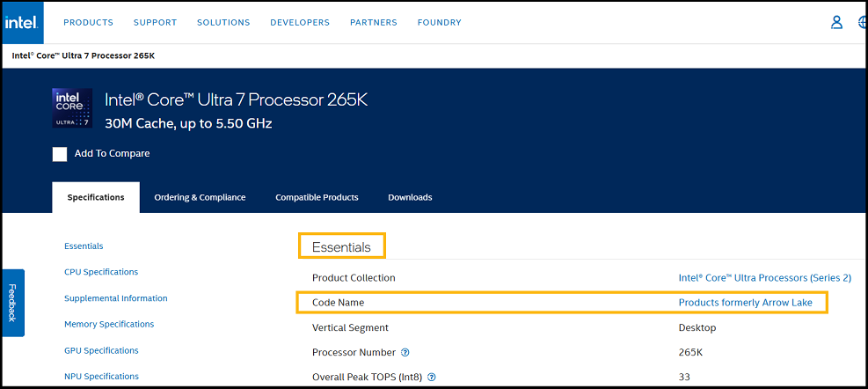Expand the Developers menu

pos(300,23)
